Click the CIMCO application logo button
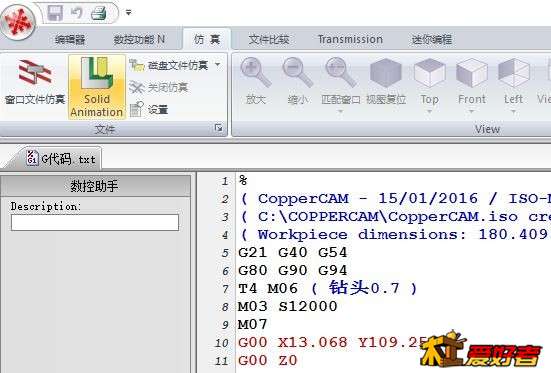 tap(18, 22)
